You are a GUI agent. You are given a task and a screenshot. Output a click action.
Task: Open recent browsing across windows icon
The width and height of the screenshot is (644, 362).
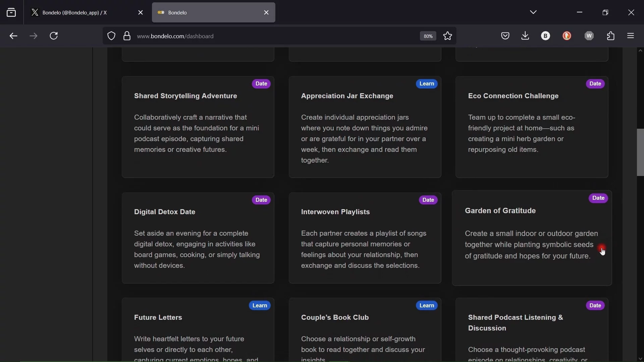pyautogui.click(x=11, y=13)
